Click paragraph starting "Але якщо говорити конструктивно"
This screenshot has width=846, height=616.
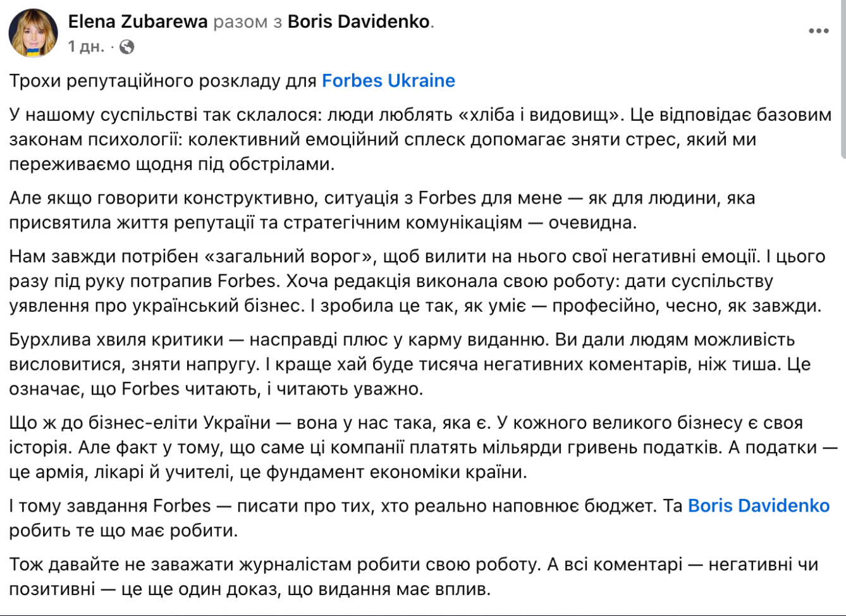pyautogui.click(x=379, y=210)
